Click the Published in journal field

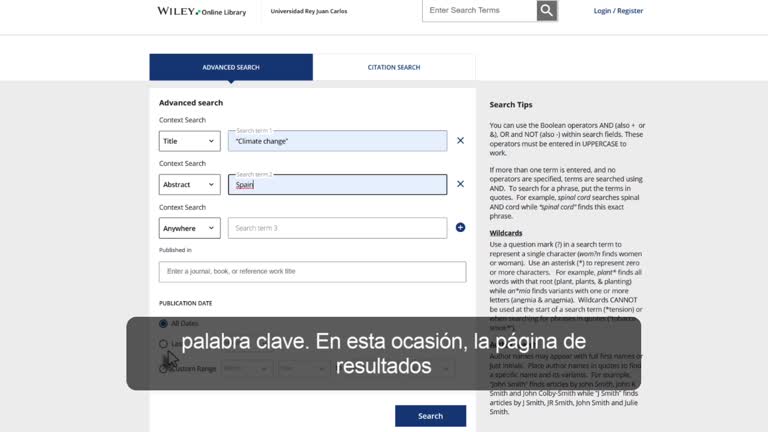[x=312, y=271]
